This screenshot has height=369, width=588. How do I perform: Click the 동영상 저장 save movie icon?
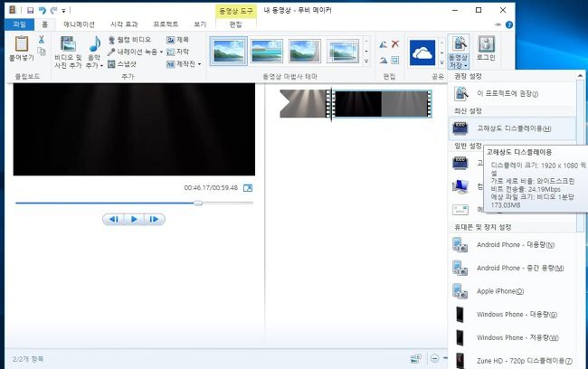tap(459, 44)
